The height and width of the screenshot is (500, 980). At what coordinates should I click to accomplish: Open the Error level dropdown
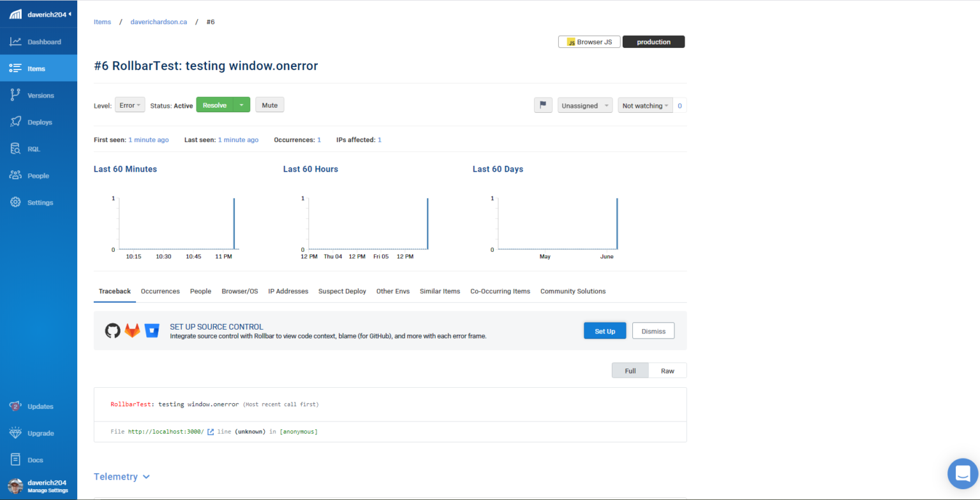coord(130,105)
